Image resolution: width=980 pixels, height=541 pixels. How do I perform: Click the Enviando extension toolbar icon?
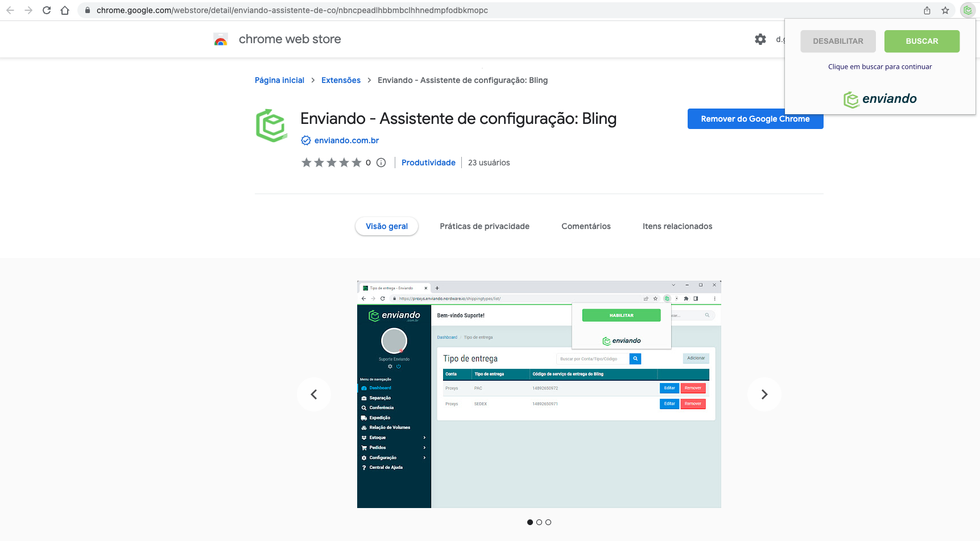coord(968,10)
